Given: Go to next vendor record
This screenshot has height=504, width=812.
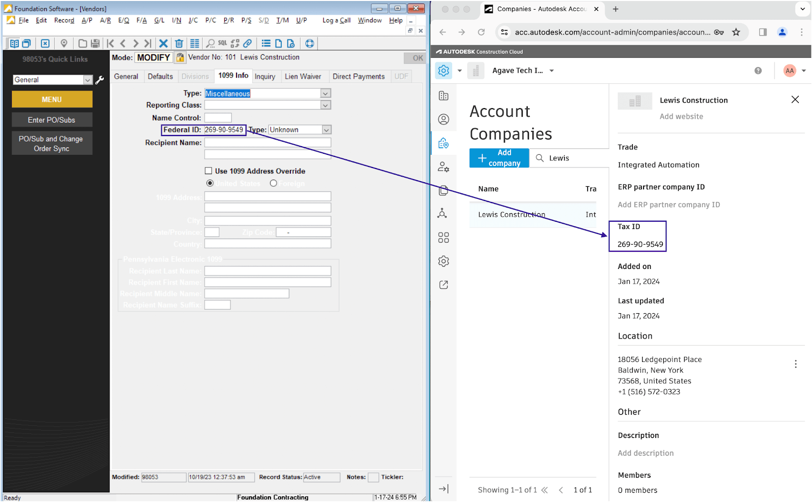Looking at the screenshot, I should click(136, 44).
